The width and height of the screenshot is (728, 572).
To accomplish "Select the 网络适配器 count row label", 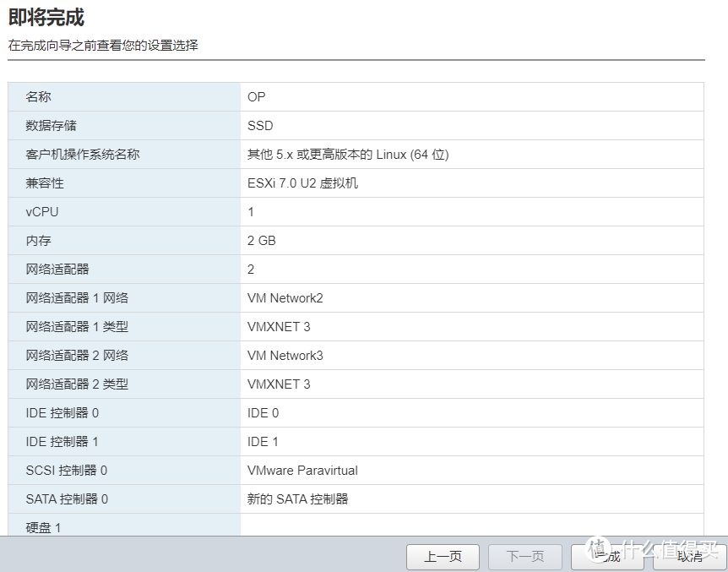I will (x=57, y=270).
